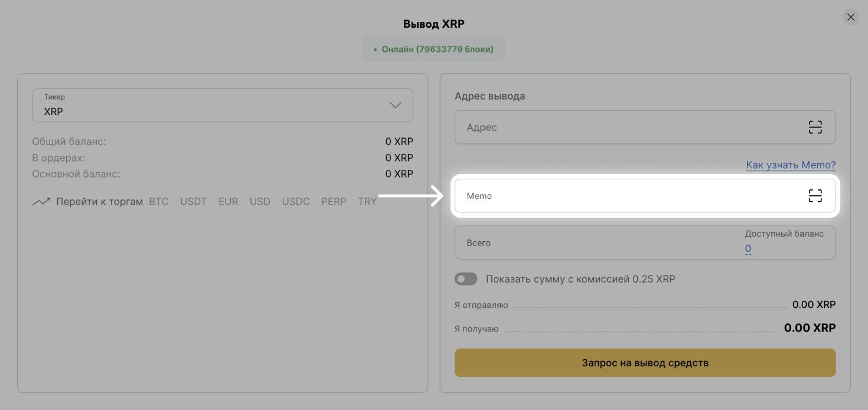The width and height of the screenshot is (868, 410).
Task: Focus the Memo input field
Action: (x=645, y=196)
